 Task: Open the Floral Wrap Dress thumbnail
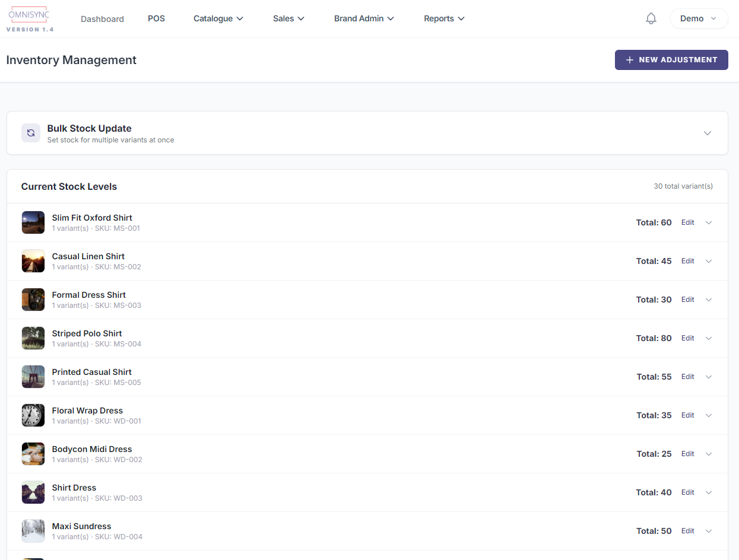(33, 415)
